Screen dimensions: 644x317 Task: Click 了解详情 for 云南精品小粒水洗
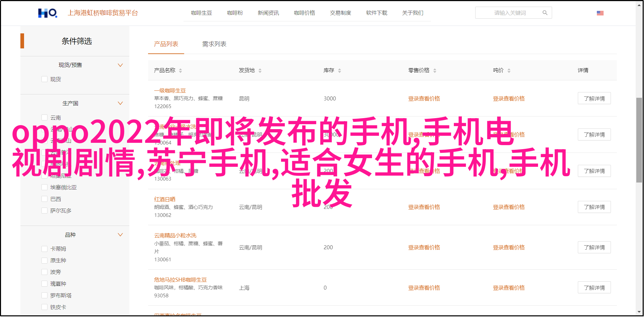pos(594,247)
